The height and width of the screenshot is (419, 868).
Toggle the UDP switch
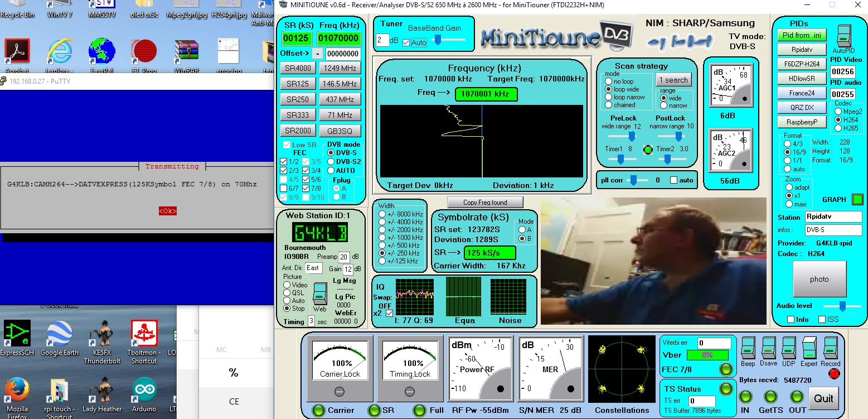(788, 348)
